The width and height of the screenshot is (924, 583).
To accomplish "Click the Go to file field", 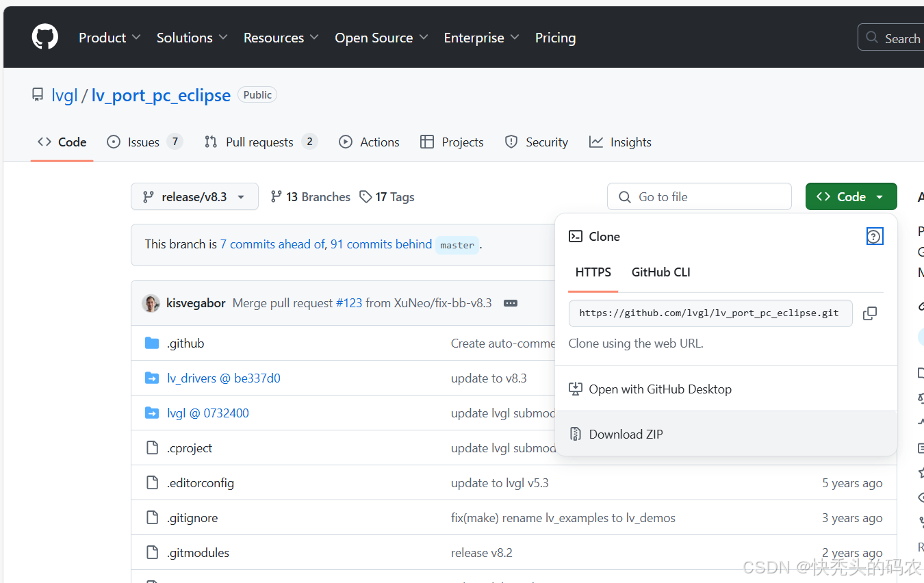I will (x=700, y=196).
